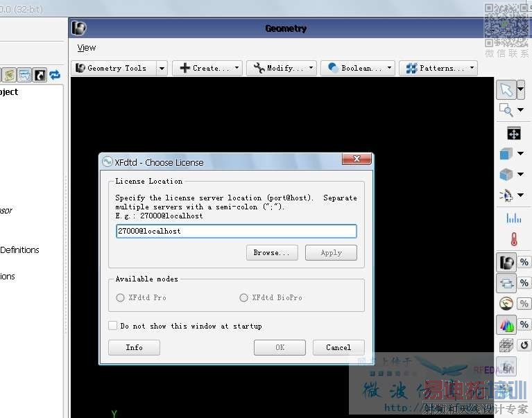The image size is (532, 418).
Task: Click the black curved-arrow icon in left toolbar
Action: (40, 75)
